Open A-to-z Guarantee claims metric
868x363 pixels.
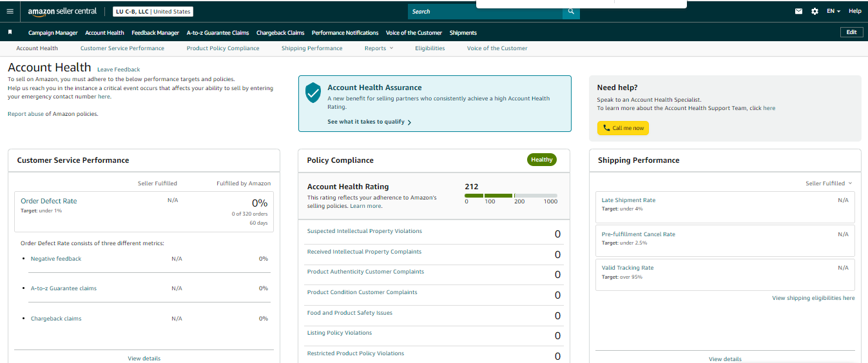pyautogui.click(x=64, y=288)
